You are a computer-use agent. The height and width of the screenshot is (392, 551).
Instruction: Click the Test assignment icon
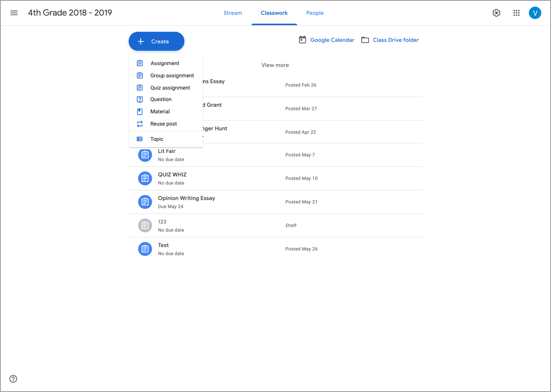[x=145, y=249]
